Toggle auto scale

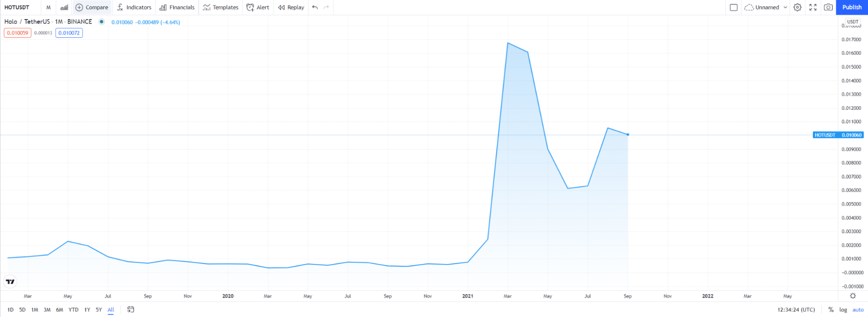tap(858, 310)
